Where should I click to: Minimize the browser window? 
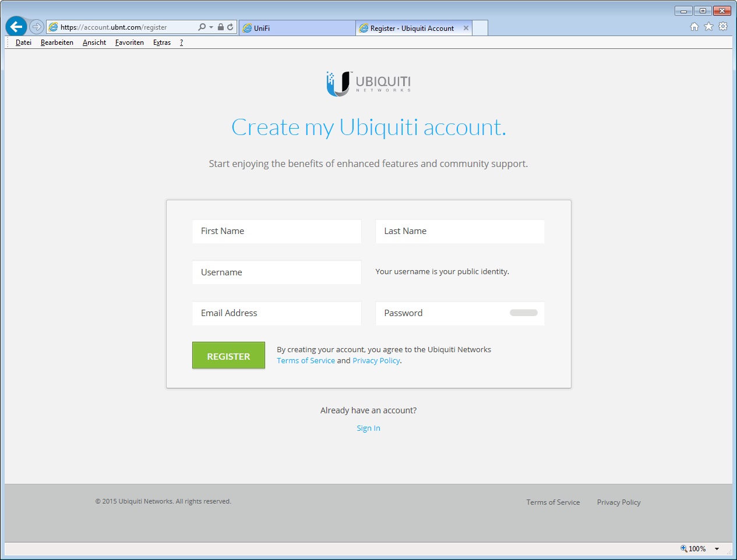(683, 10)
